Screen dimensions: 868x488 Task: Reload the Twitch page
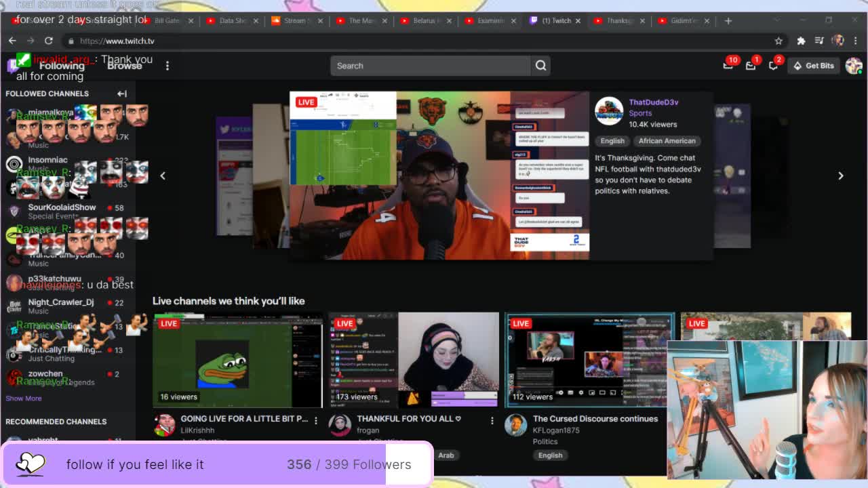[x=49, y=41]
